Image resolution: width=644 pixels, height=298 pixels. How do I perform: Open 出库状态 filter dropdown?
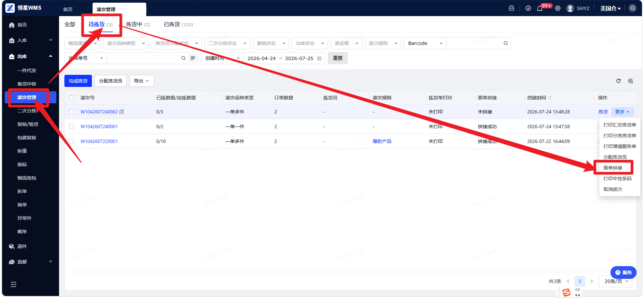click(x=310, y=43)
